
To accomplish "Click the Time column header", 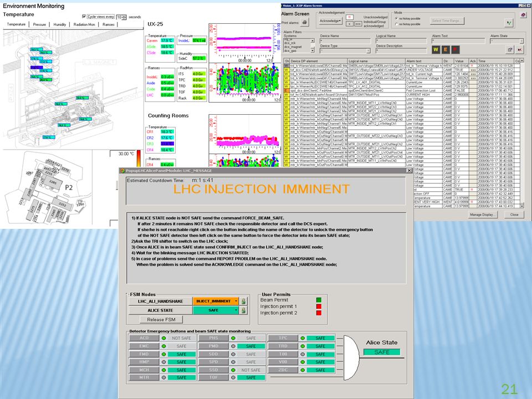I will [x=495, y=61].
